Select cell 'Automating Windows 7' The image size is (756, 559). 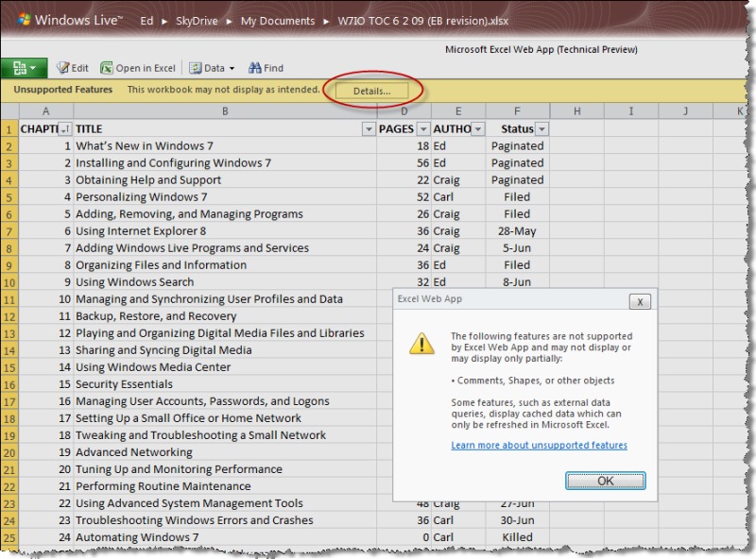[x=225, y=537]
